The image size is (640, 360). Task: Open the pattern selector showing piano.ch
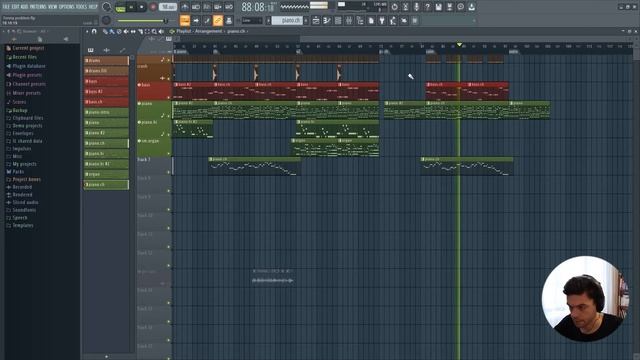pyautogui.click(x=287, y=20)
